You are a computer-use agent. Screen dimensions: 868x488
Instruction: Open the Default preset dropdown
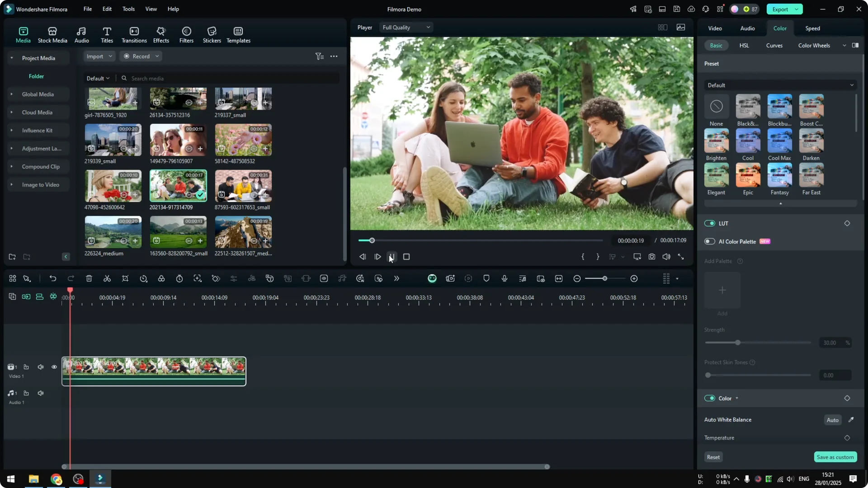coord(779,85)
